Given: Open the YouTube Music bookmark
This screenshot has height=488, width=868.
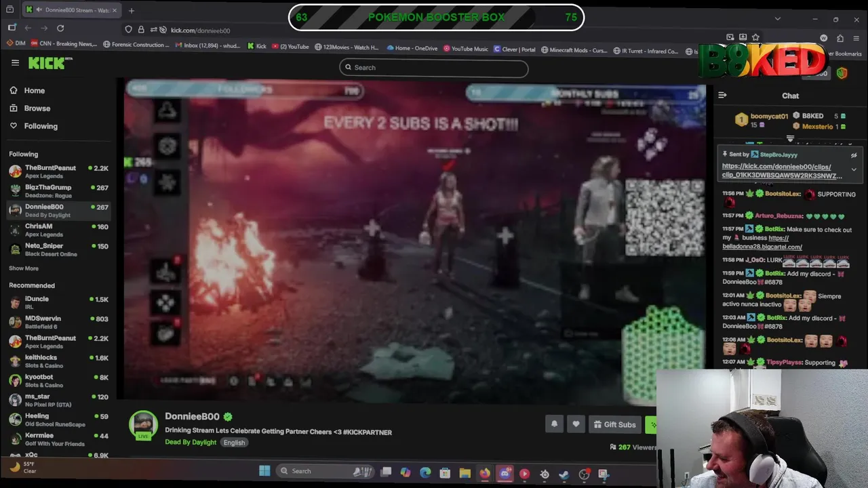Looking at the screenshot, I should point(466,49).
